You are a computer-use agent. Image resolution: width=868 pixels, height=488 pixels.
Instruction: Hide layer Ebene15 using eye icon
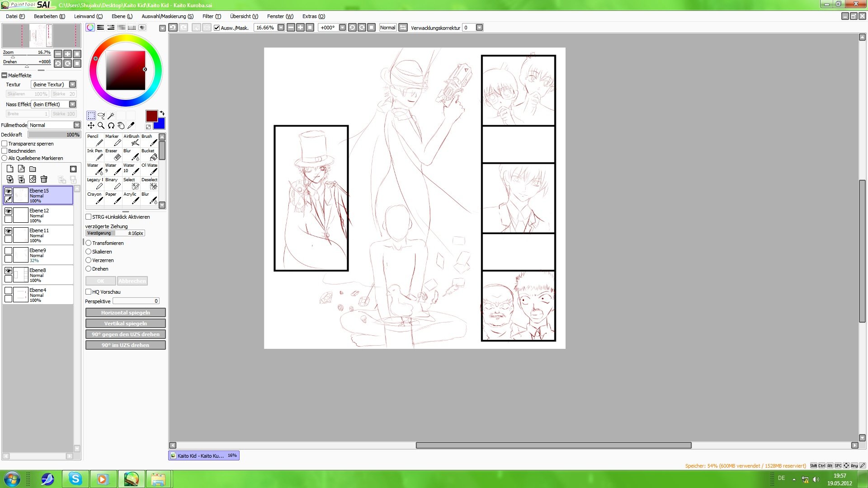click(8, 191)
